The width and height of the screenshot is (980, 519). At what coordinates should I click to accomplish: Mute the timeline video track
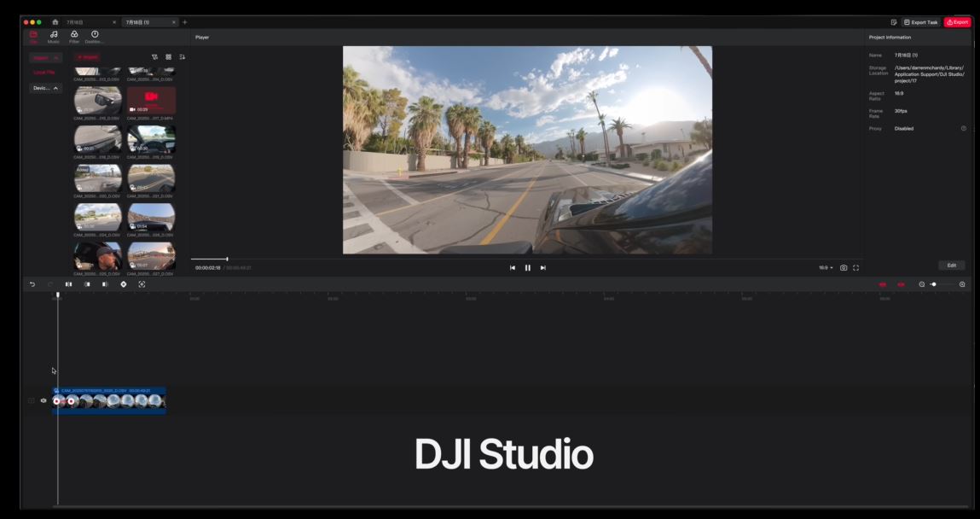(x=43, y=401)
